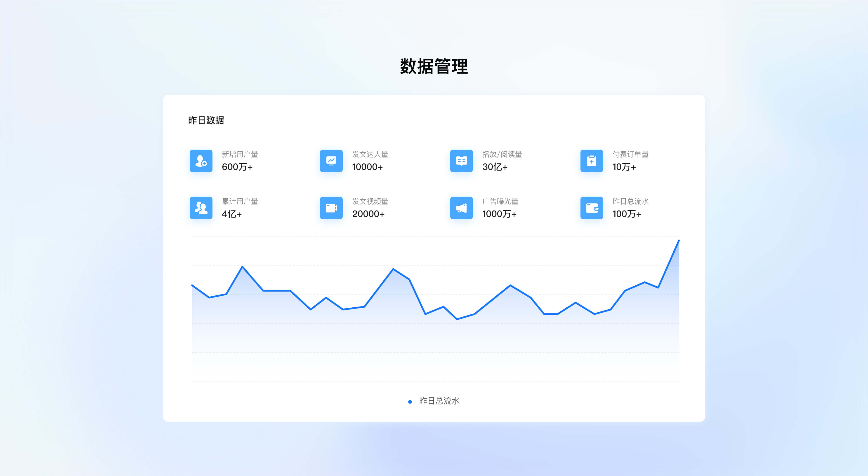Click the 昨日总流水 wallet icon
The image size is (868, 476).
click(x=592, y=208)
